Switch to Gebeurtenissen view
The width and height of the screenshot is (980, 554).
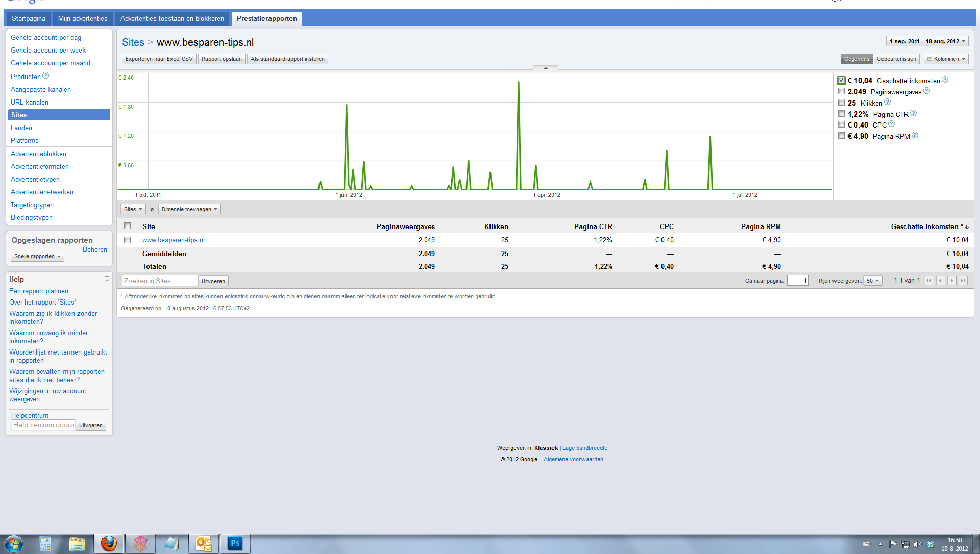896,59
